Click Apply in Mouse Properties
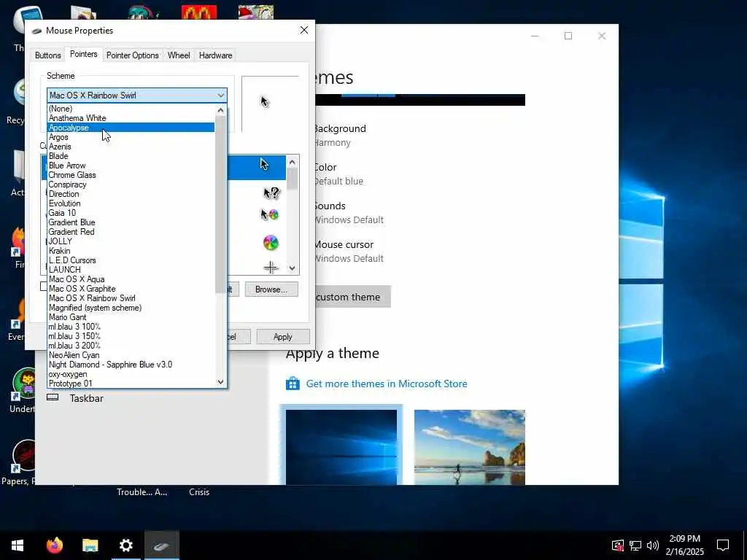Viewport: 747px width, 560px height. pyautogui.click(x=283, y=337)
